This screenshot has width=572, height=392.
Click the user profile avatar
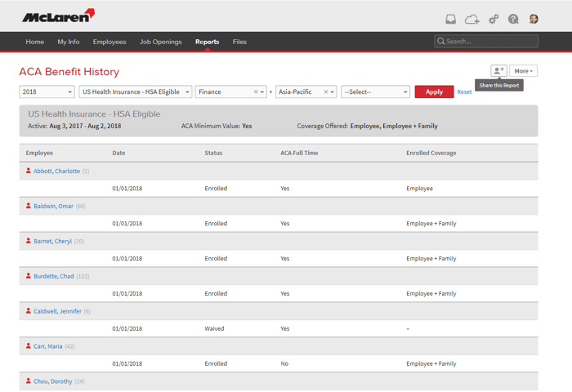pos(534,19)
